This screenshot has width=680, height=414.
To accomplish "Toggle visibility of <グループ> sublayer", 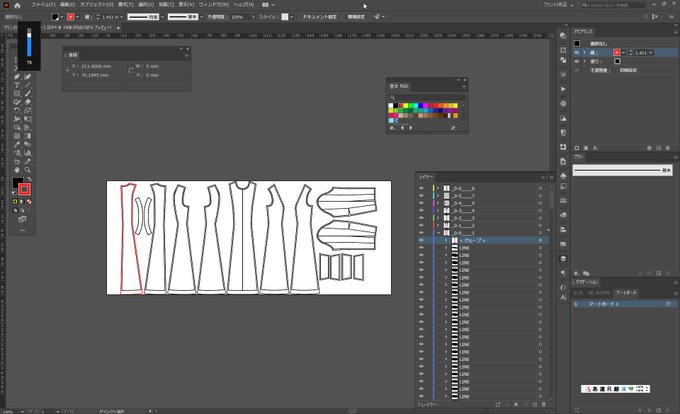I will [421, 240].
